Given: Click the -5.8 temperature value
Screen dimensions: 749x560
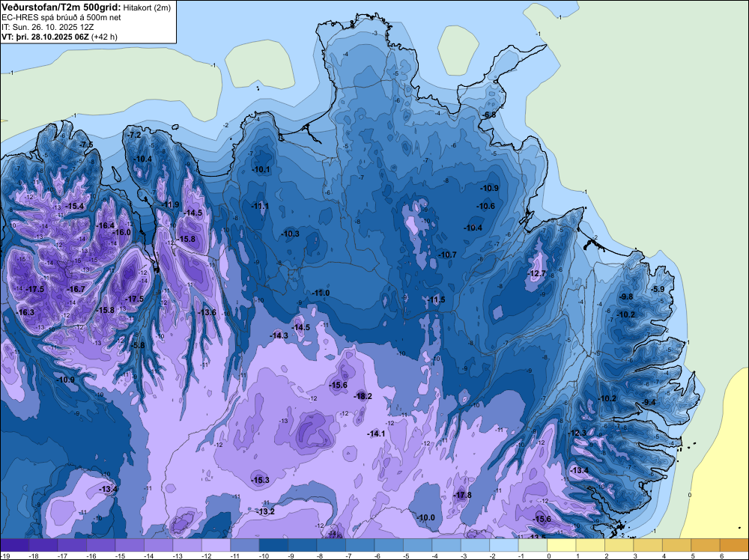Looking at the screenshot, I should [138, 345].
